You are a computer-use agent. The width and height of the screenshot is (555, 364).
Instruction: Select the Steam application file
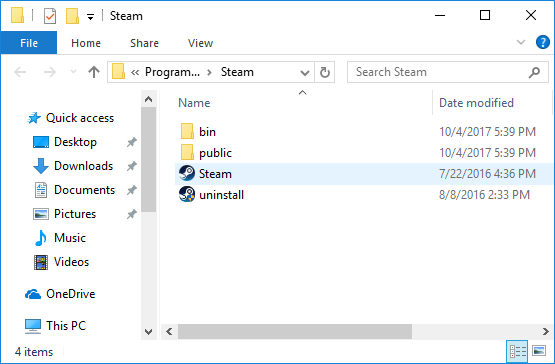[x=364, y=174]
